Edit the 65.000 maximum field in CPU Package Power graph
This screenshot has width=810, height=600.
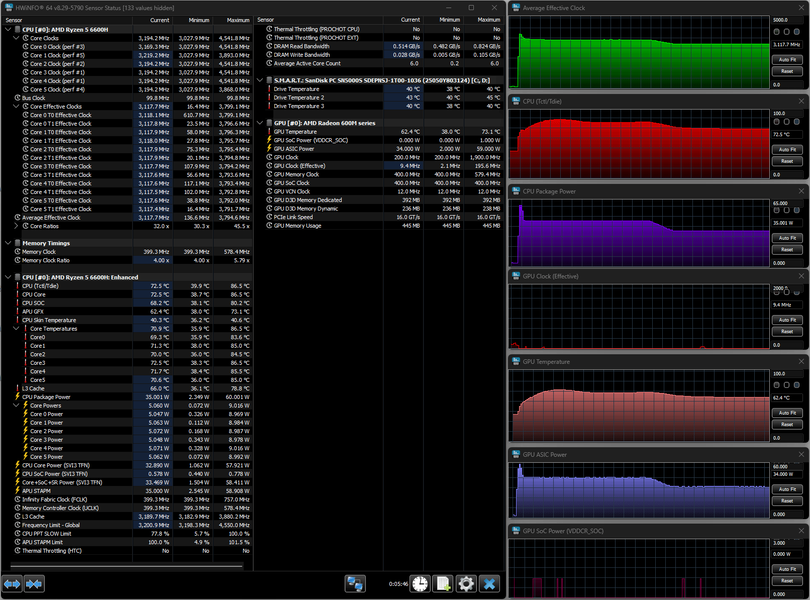(787, 203)
